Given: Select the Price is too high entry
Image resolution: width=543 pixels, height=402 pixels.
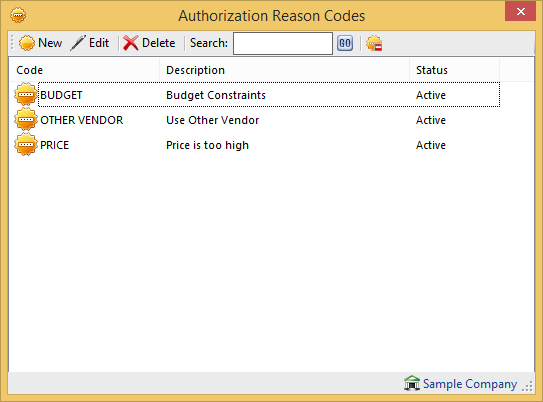Looking at the screenshot, I should [x=207, y=145].
